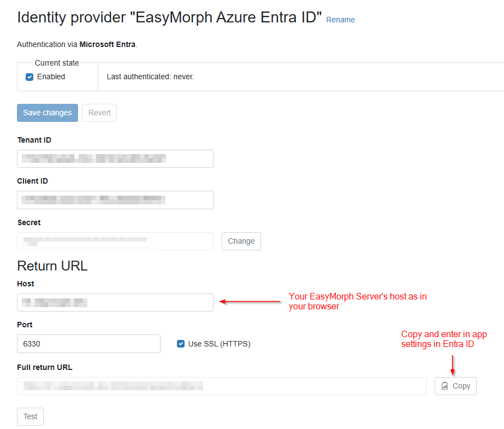
Task: Focus the Host input field
Action: coord(115,302)
